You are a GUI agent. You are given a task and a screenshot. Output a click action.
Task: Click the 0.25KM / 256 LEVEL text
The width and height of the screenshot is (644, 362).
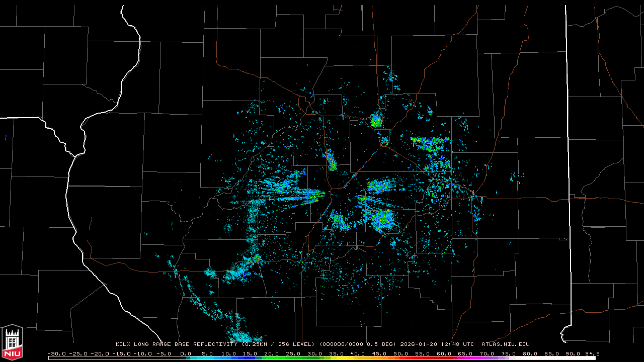coord(278,344)
